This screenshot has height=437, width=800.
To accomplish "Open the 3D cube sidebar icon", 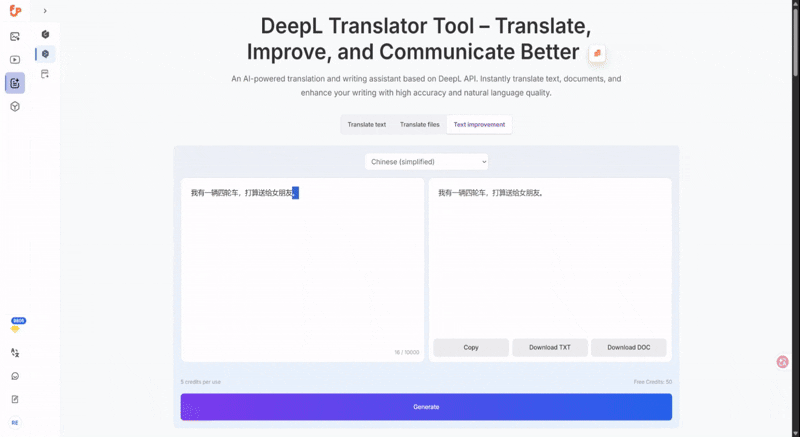I will (15, 106).
